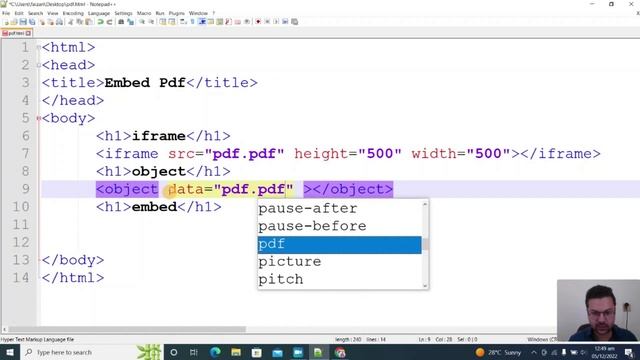Open the Edit menu
The image size is (640, 360).
(x=19, y=13)
